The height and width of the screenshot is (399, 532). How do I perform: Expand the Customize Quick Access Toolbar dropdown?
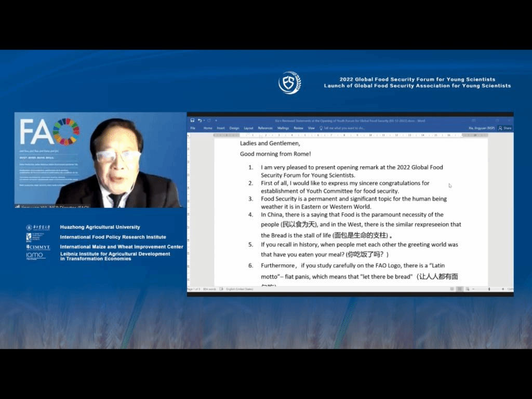pos(216,121)
